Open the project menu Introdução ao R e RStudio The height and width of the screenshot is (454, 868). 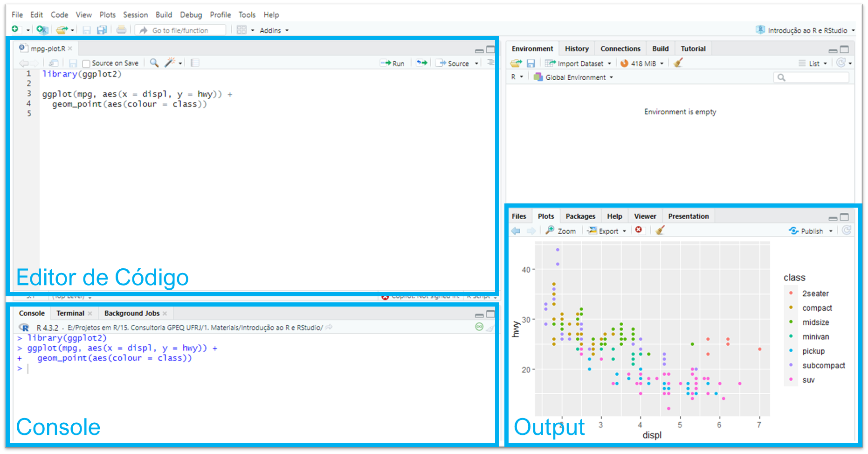[x=806, y=30]
